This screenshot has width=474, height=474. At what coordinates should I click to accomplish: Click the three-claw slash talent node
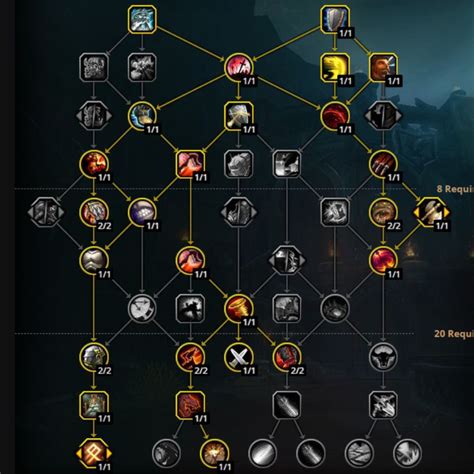point(383,164)
